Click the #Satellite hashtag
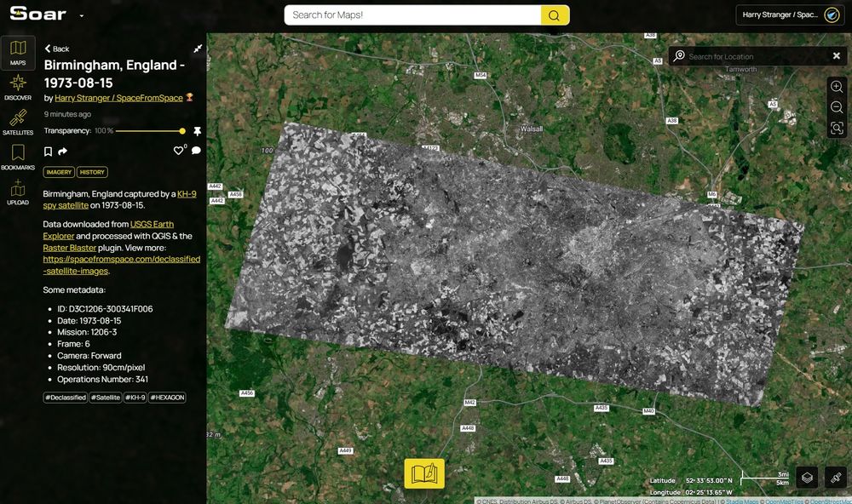Viewport: 852px width, 504px height. [x=106, y=398]
